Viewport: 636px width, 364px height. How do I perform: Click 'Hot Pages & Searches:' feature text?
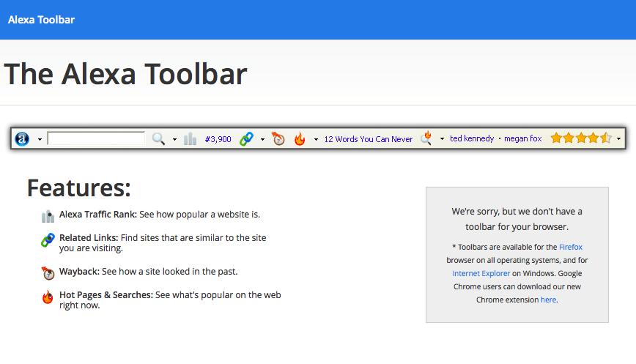pyautogui.click(x=106, y=295)
